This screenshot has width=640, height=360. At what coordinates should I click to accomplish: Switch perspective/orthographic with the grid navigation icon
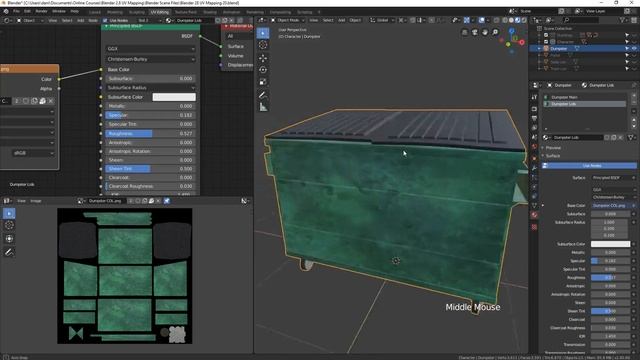pos(464,32)
